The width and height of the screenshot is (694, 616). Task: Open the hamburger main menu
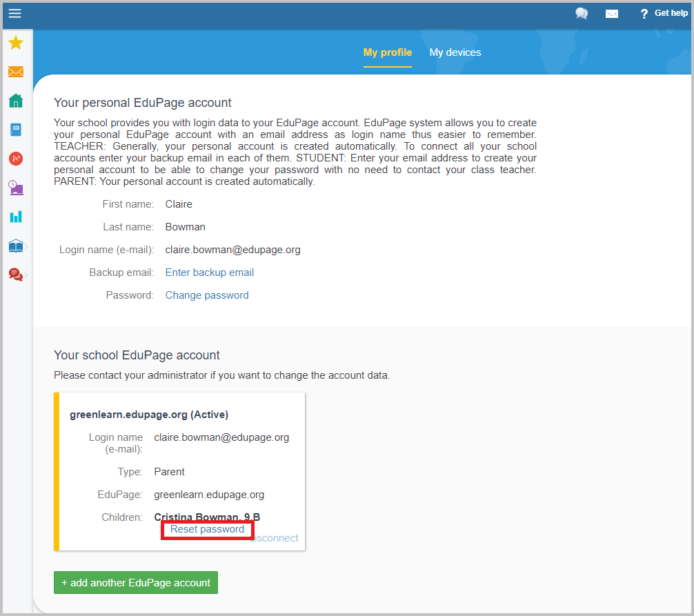tap(14, 13)
